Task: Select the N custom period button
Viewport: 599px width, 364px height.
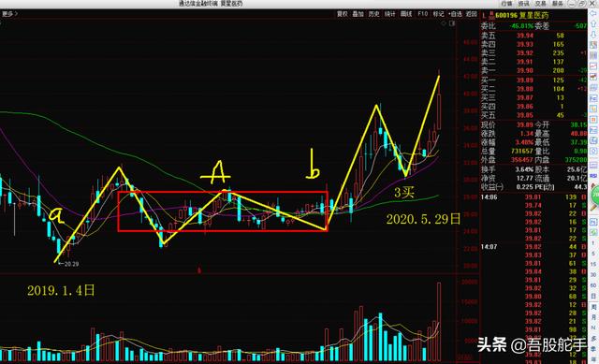Action: tap(593, 328)
